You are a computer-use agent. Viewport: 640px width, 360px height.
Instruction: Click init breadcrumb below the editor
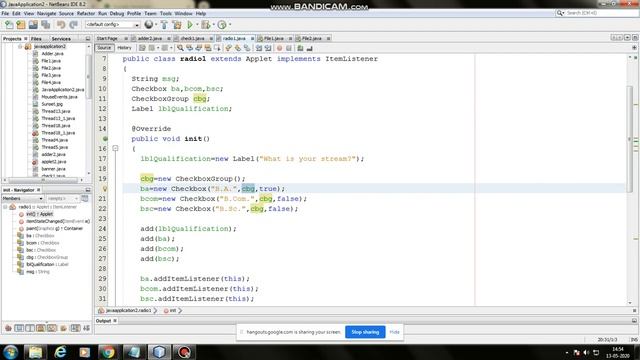[173, 311]
